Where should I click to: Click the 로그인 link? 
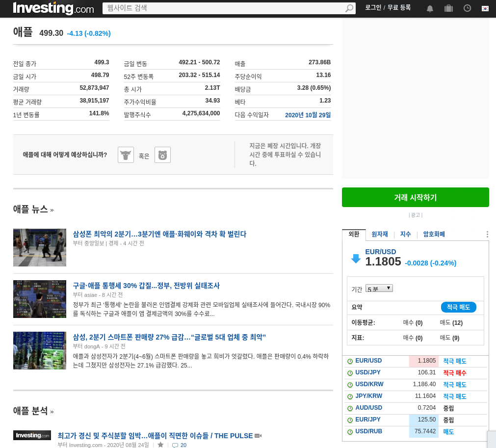pyautogui.click(x=373, y=7)
